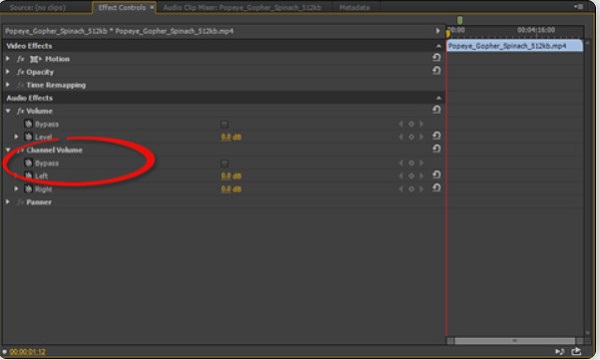
Task: Go to next keyframe of Volume Bypass
Action: (x=421, y=124)
